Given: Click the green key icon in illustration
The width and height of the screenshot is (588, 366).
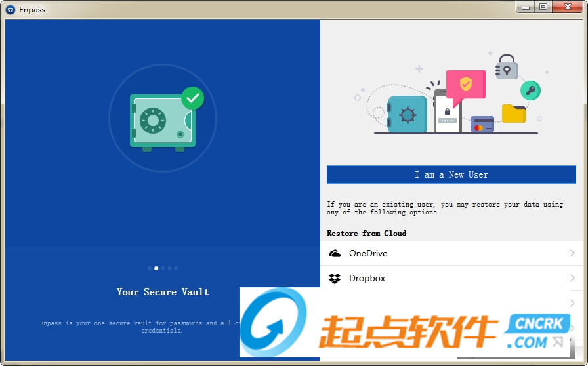Looking at the screenshot, I should [x=530, y=91].
